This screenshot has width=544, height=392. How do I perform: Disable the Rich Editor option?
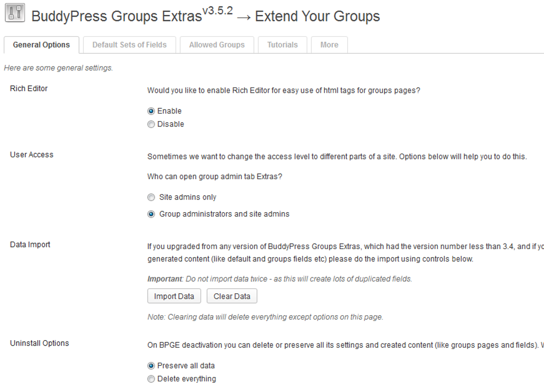click(151, 124)
